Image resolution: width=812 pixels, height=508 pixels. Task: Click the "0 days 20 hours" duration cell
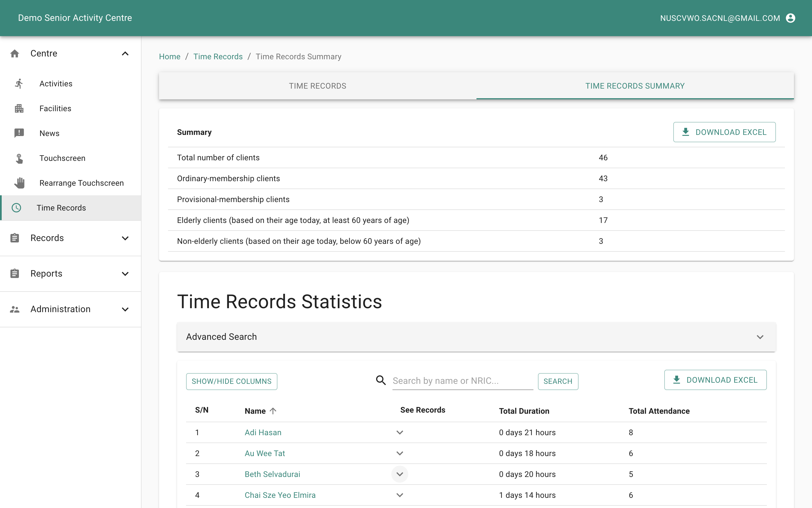[527, 474]
